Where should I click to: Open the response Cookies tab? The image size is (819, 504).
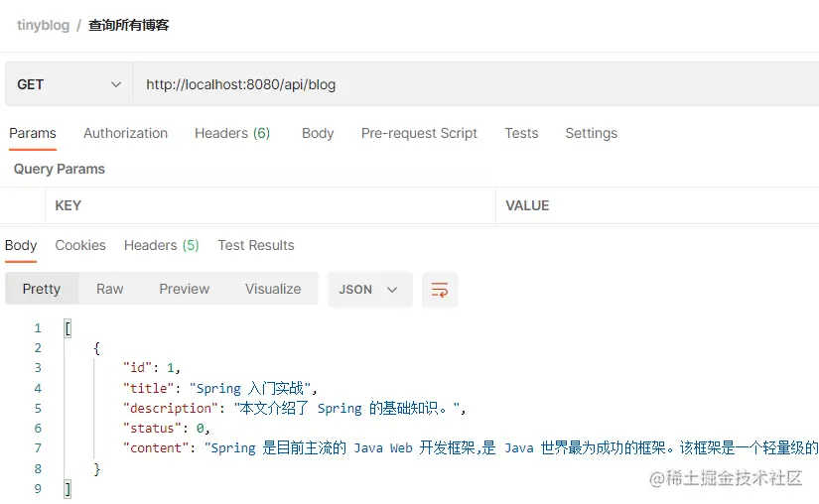point(80,245)
